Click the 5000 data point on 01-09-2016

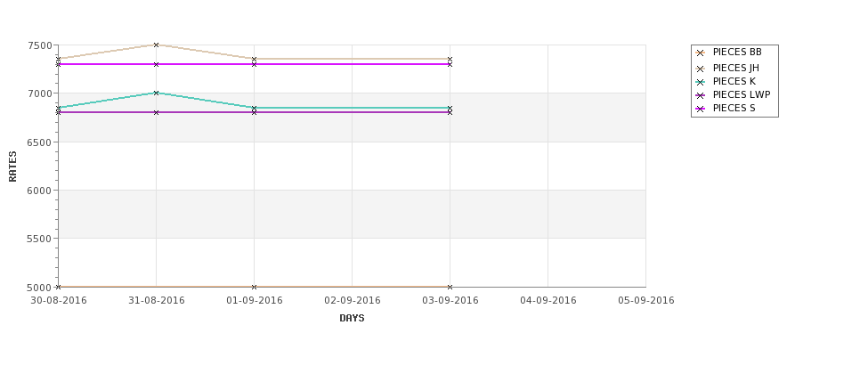(x=254, y=287)
